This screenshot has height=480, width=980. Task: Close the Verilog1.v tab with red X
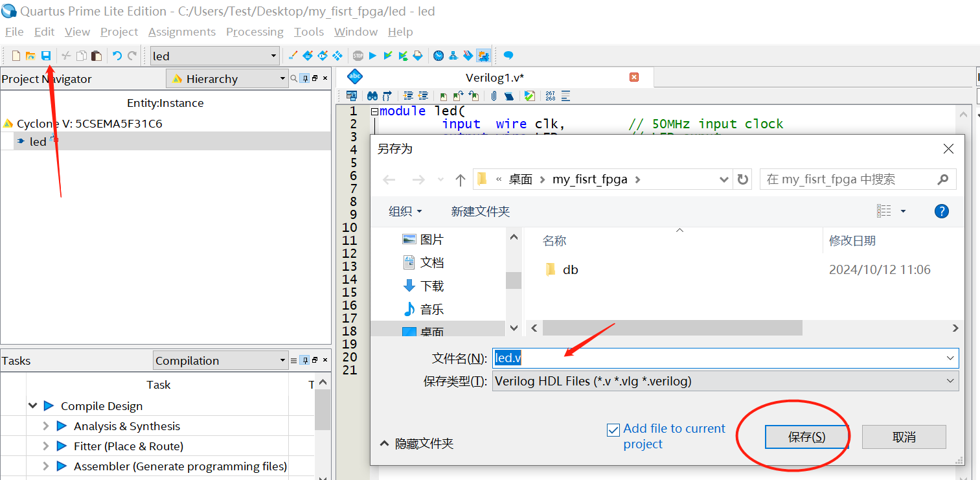[x=634, y=77]
